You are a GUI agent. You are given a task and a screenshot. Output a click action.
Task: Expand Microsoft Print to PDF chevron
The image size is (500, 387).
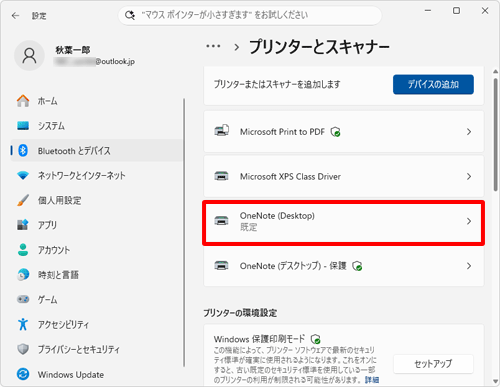pos(469,132)
